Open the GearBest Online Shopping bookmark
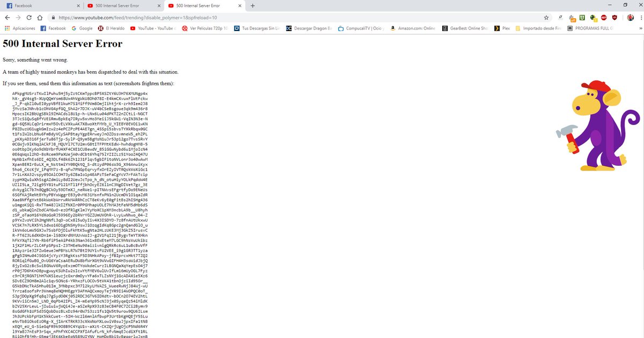The height and width of the screenshot is (338, 644). click(x=465, y=28)
